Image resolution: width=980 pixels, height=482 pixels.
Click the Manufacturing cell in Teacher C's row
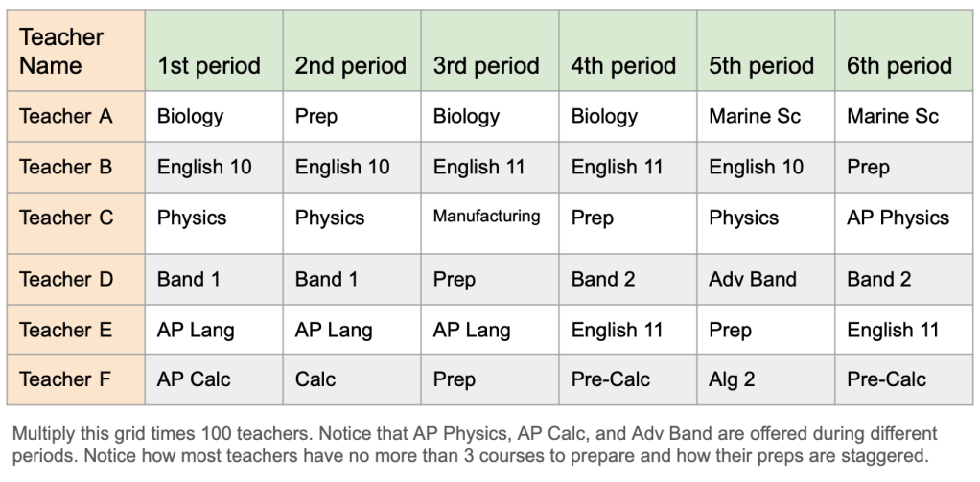coord(486,217)
